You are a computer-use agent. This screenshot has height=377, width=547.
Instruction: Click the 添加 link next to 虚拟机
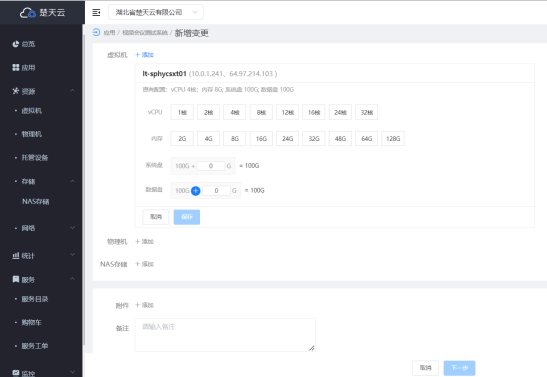(x=144, y=55)
